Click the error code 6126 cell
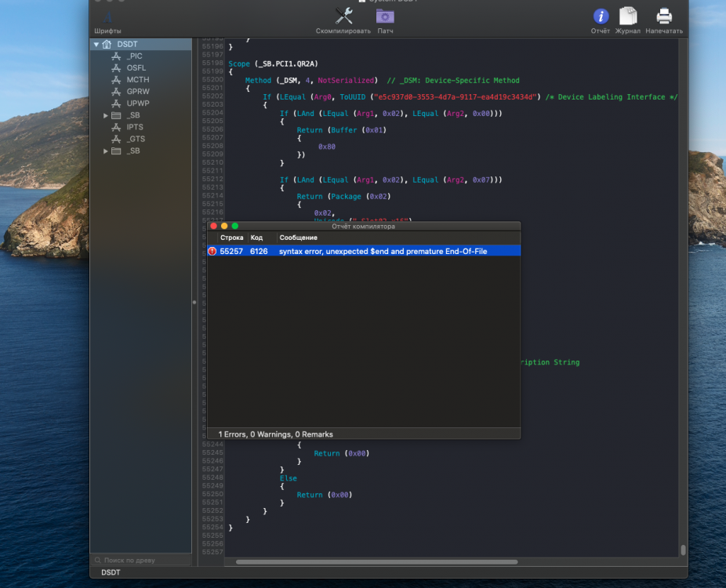The image size is (726, 588). [x=259, y=251]
